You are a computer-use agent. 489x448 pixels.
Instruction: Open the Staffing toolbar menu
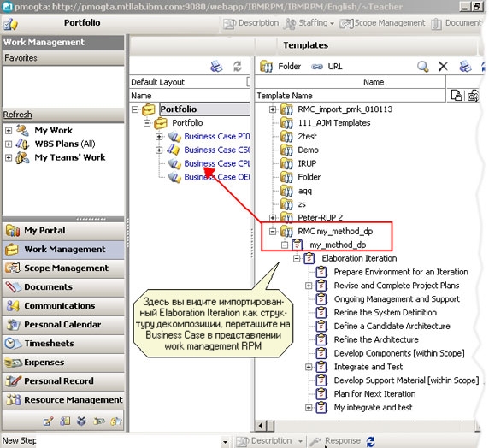tap(309, 23)
